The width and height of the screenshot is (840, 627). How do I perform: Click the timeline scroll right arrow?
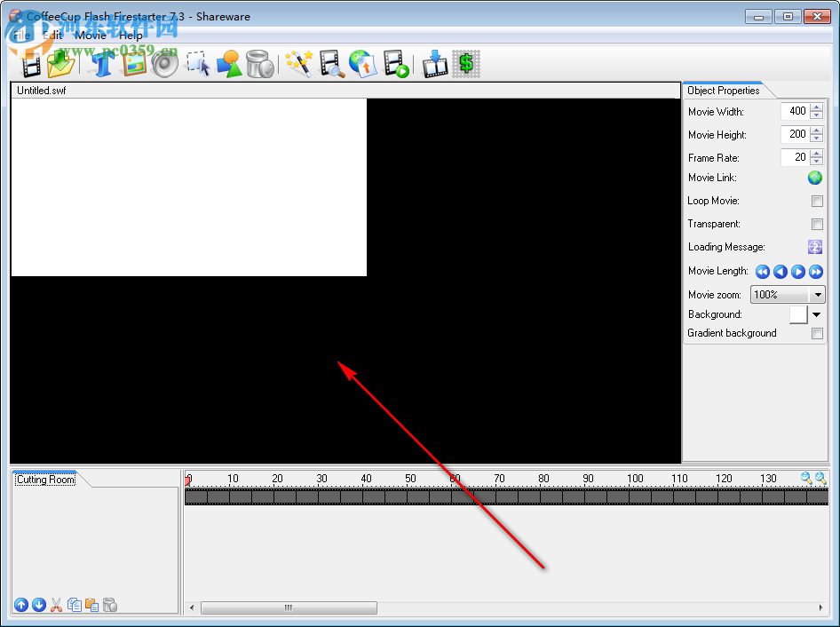(x=820, y=607)
